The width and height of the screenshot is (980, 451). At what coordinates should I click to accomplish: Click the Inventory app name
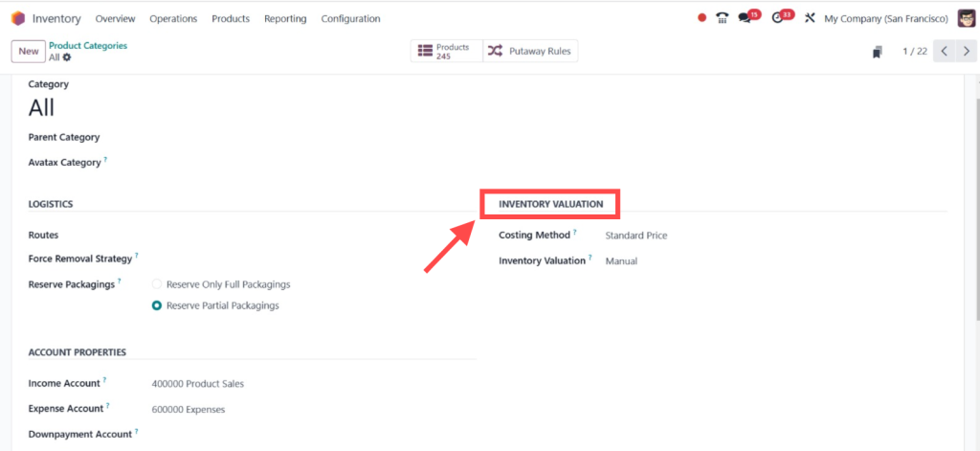56,19
